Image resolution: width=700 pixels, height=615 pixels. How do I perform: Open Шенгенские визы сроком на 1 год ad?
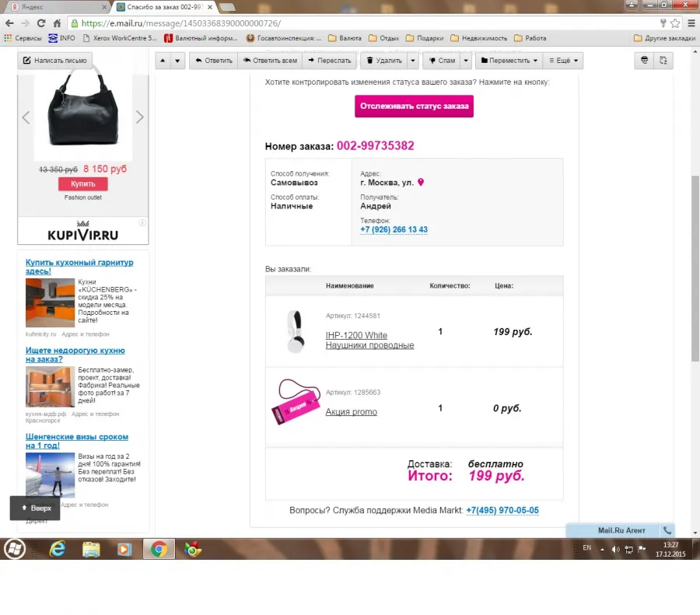(x=77, y=441)
